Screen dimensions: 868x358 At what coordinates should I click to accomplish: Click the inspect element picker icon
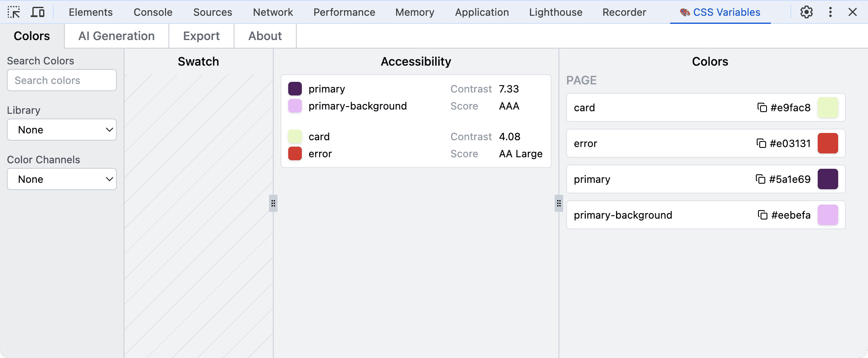click(x=14, y=12)
